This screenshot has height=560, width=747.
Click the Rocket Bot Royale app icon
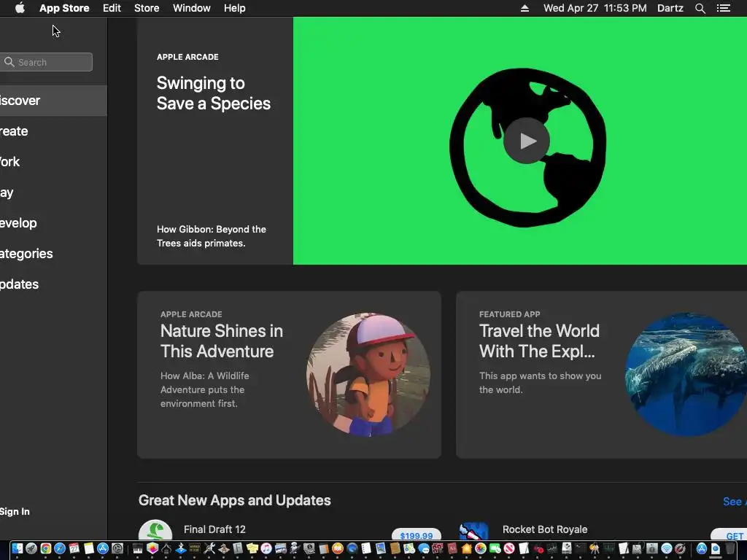pyautogui.click(x=473, y=532)
